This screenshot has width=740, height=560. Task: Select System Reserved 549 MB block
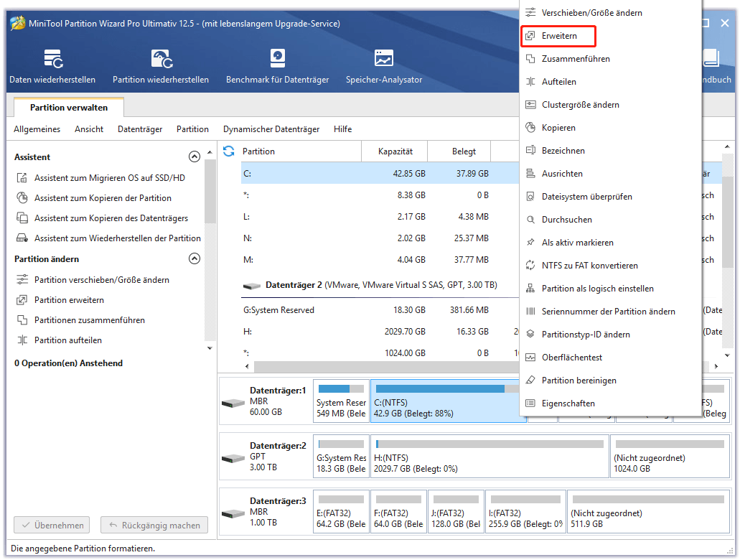341,401
